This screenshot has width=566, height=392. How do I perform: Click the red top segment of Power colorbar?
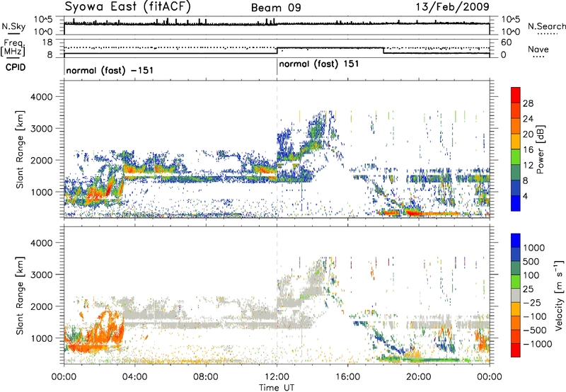coord(516,95)
